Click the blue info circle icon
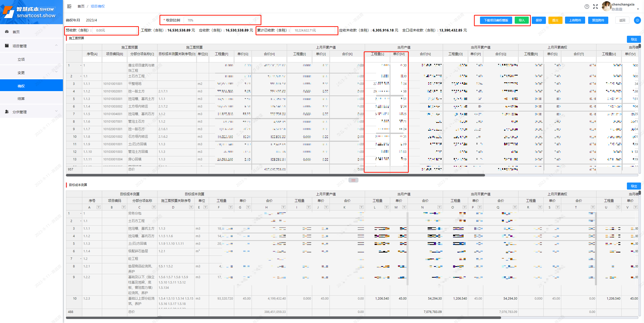The height and width of the screenshot is (323, 644). [x=637, y=20]
